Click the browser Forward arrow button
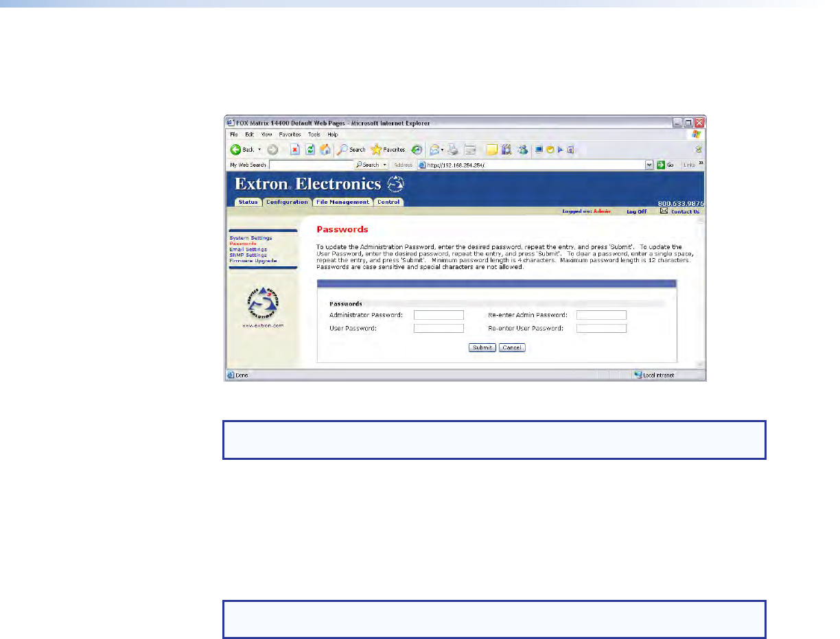840x639 pixels. pyautogui.click(x=272, y=149)
